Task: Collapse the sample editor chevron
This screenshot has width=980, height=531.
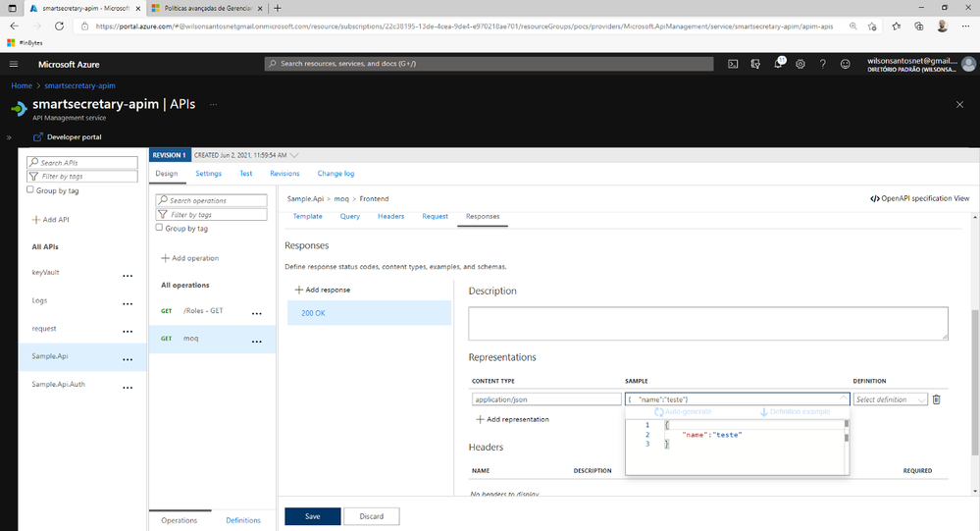Action: click(x=843, y=398)
